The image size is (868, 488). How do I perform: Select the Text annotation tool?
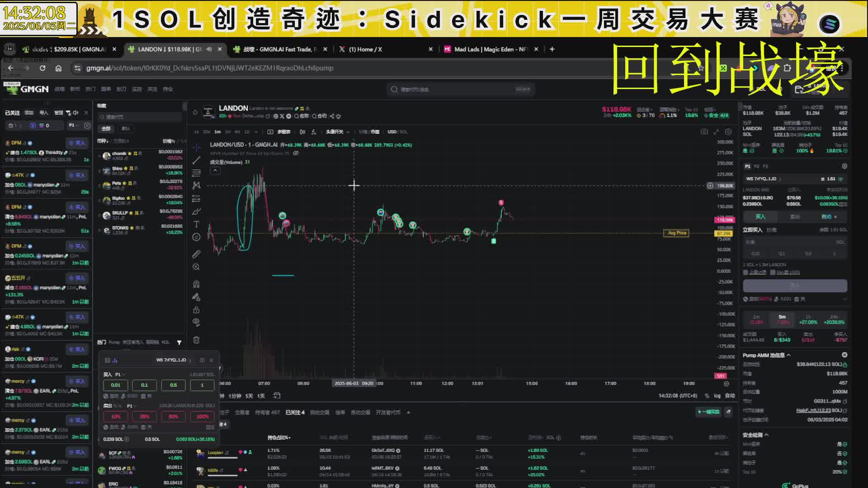(x=196, y=224)
